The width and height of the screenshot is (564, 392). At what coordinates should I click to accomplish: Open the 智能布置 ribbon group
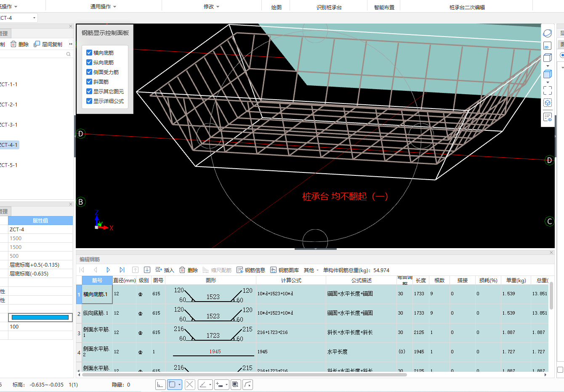384,7
